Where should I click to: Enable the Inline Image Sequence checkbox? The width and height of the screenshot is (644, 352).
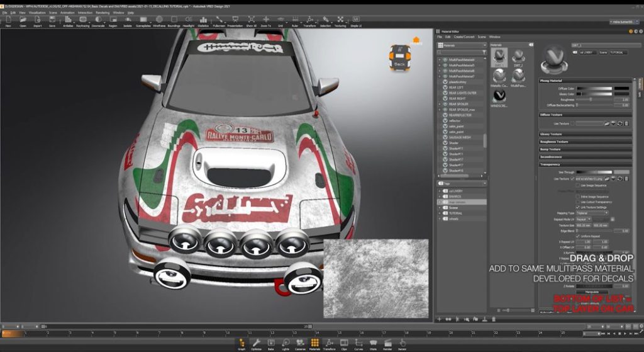click(x=578, y=196)
